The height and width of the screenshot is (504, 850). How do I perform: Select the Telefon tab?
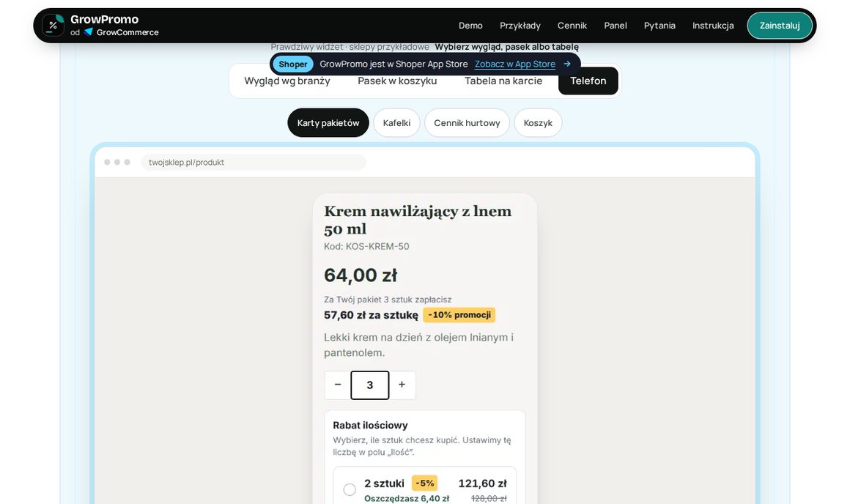click(x=588, y=81)
